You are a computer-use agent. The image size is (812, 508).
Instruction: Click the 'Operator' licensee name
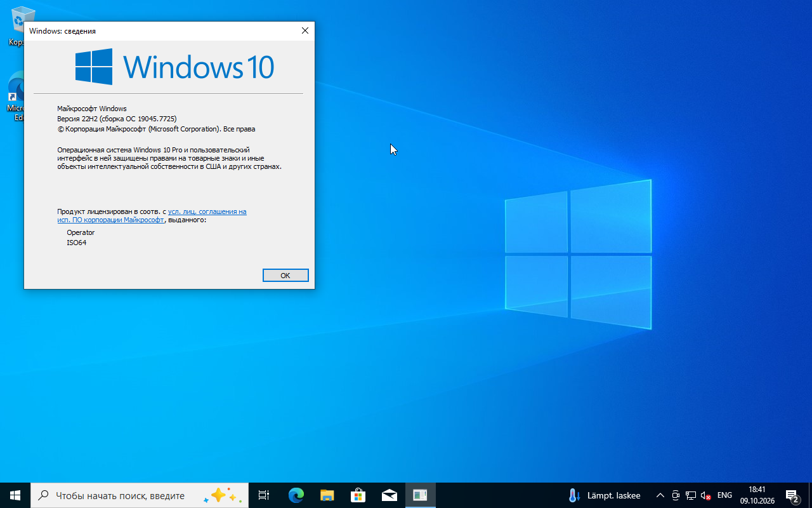[81, 232]
